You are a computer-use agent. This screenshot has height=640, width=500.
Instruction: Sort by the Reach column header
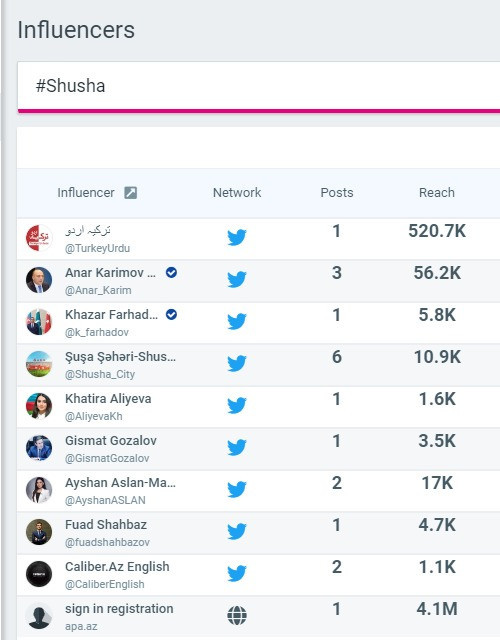tap(437, 193)
